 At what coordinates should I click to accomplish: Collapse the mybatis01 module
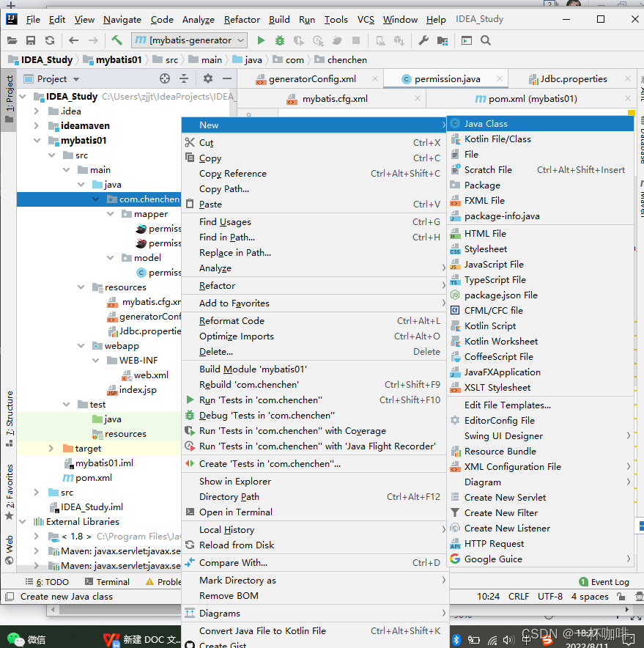click(x=37, y=141)
